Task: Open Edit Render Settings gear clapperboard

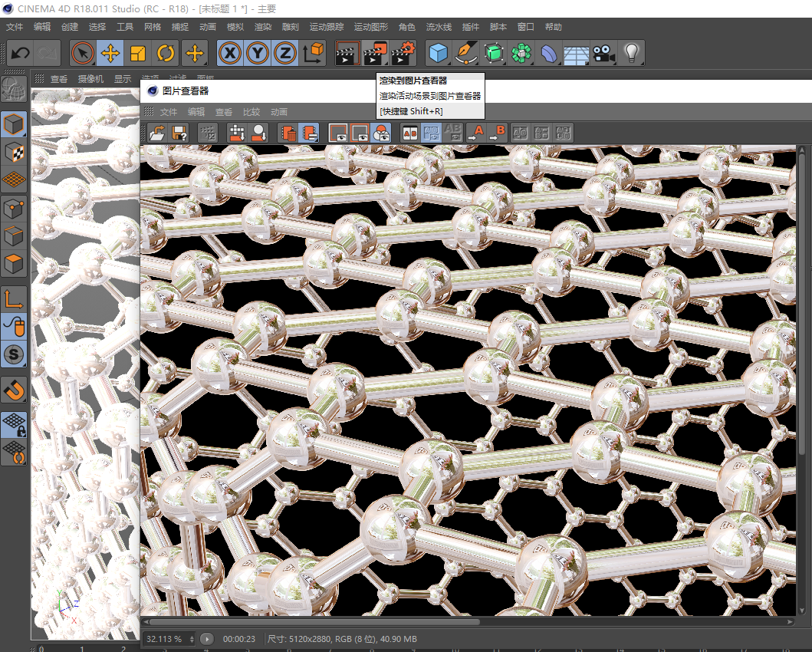Action: click(403, 53)
